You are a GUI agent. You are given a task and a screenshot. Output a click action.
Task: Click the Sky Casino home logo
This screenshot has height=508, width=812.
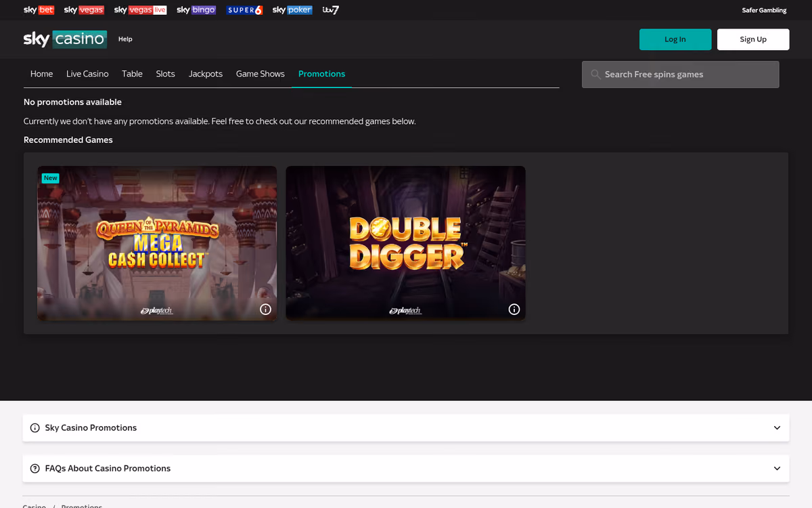(65, 39)
